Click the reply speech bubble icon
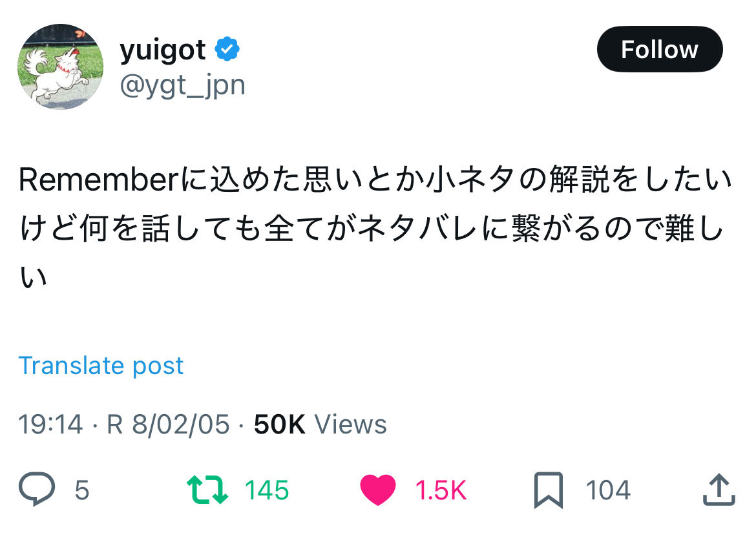Image resolution: width=756 pixels, height=533 pixels. [36, 490]
